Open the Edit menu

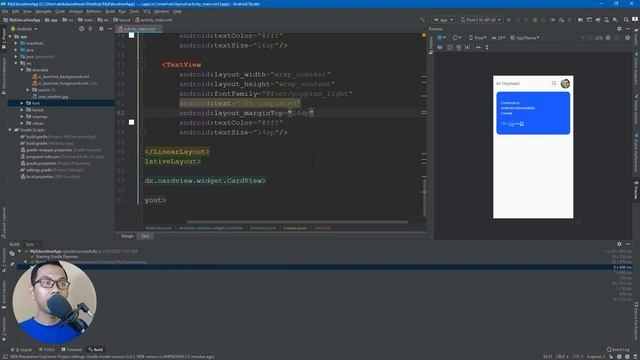[x=16, y=11]
